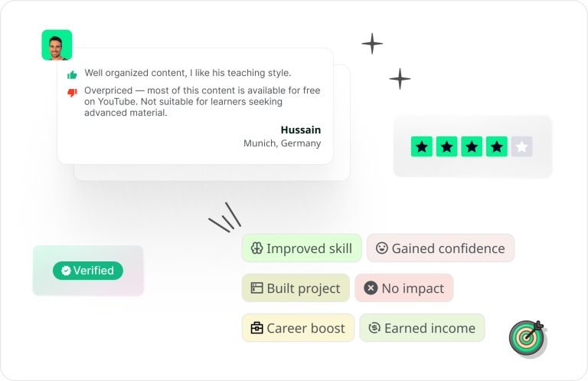Viewport: 588px width, 381px height.
Task: Click the green thumbs up icon
Action: [x=72, y=74]
